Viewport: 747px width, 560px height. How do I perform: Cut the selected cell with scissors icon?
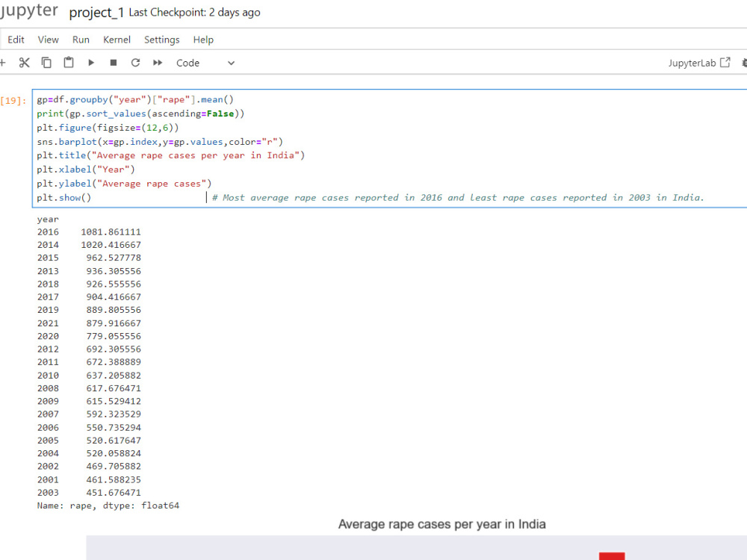click(25, 63)
